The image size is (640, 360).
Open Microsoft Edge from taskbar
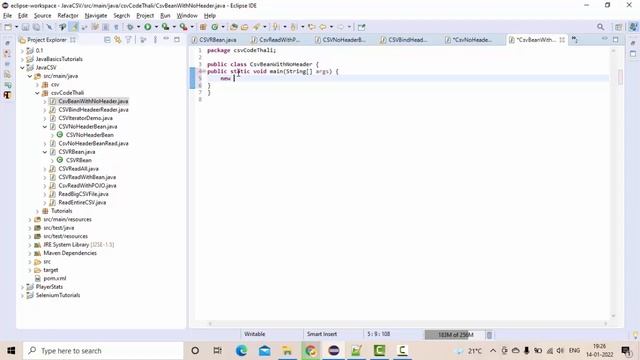pyautogui.click(x=242, y=351)
